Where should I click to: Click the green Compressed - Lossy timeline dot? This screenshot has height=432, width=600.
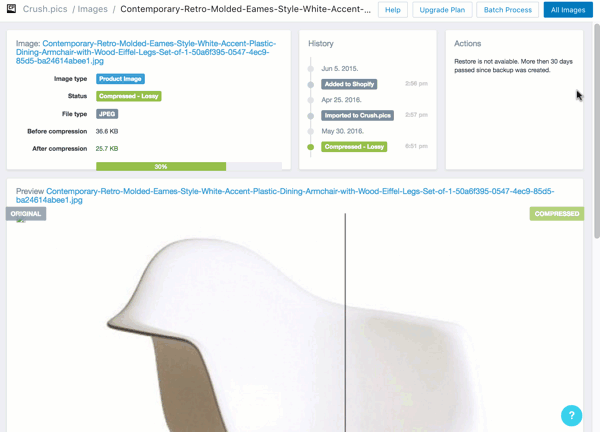click(311, 147)
